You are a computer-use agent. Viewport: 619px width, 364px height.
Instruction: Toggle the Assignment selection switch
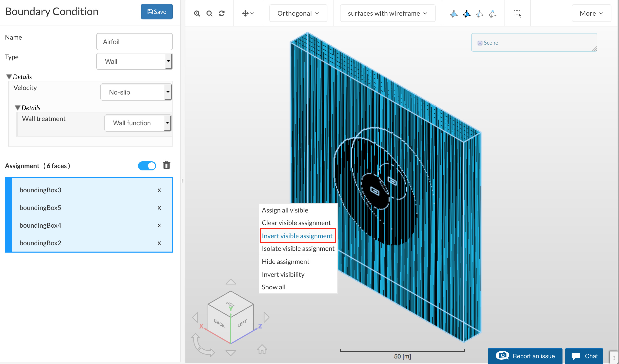pyautogui.click(x=147, y=166)
